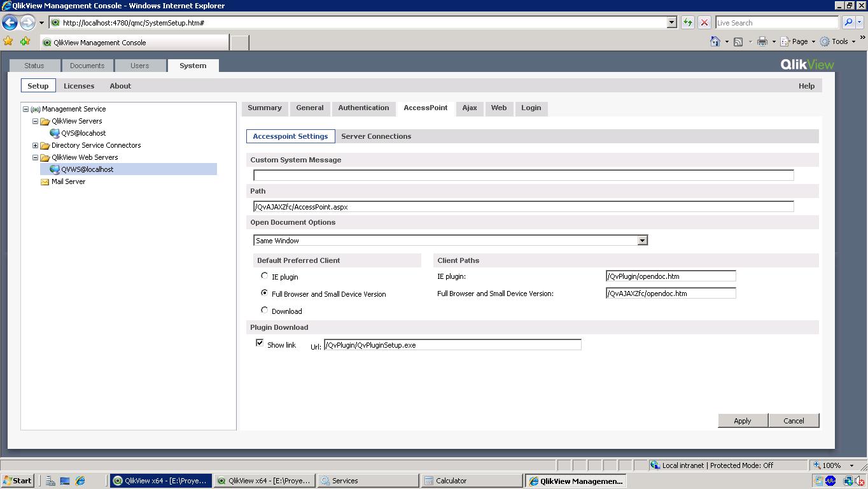Click the Add to Favorites icon
Viewport: 868px width, 489px height.
[x=25, y=41]
